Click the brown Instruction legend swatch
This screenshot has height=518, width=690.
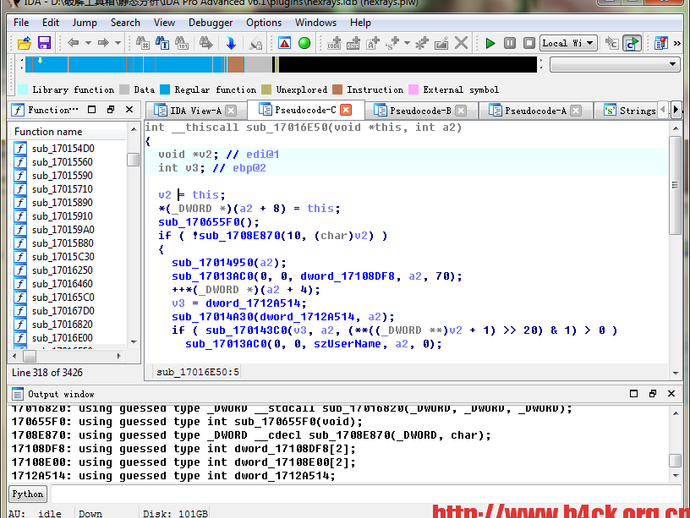coord(338,90)
